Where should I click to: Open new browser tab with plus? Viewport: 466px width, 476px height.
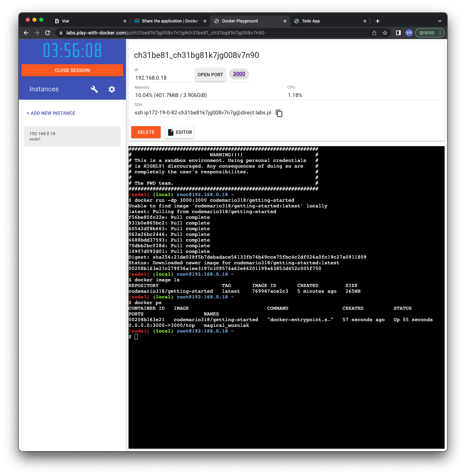click(x=378, y=21)
